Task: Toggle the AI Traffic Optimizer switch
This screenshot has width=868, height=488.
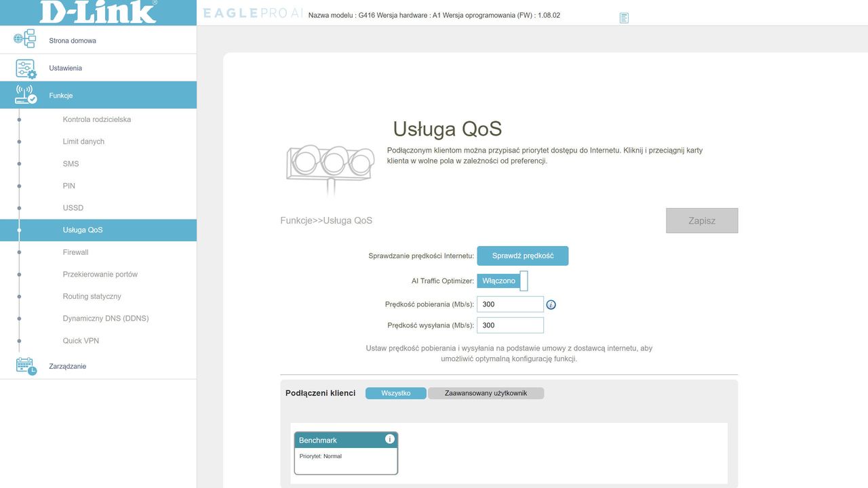Action: [x=502, y=281]
